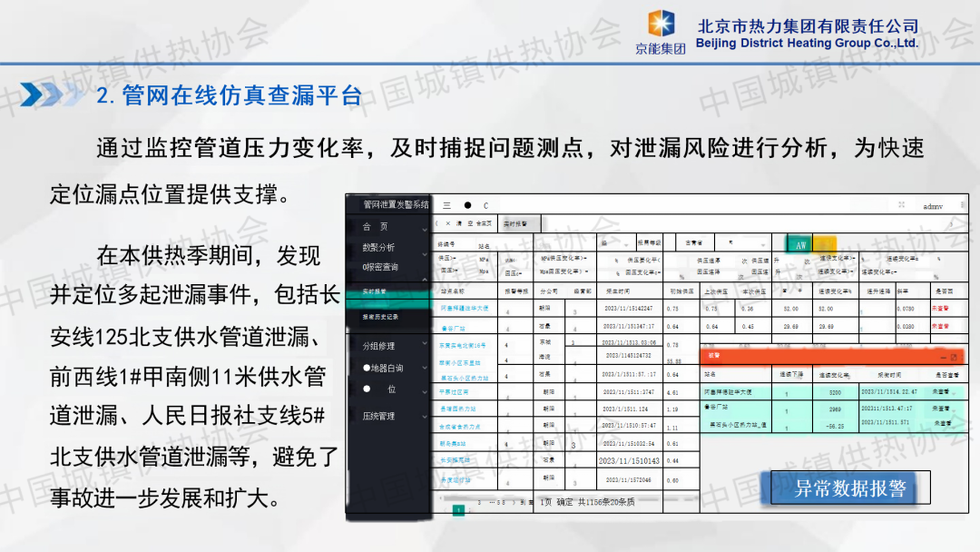980x552 pixels.
Task: Select the 实时报警 tab
Action: (x=519, y=222)
